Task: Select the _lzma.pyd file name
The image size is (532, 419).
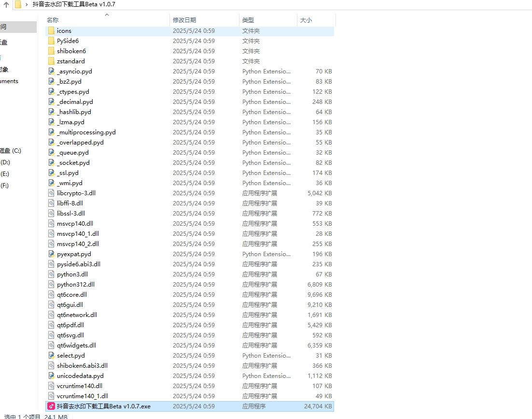Action: click(70, 122)
